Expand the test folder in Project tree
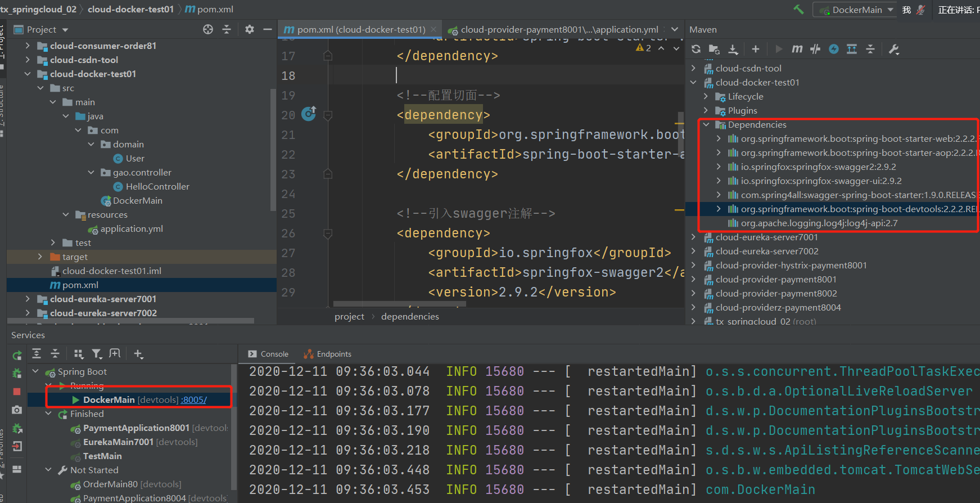 point(53,242)
